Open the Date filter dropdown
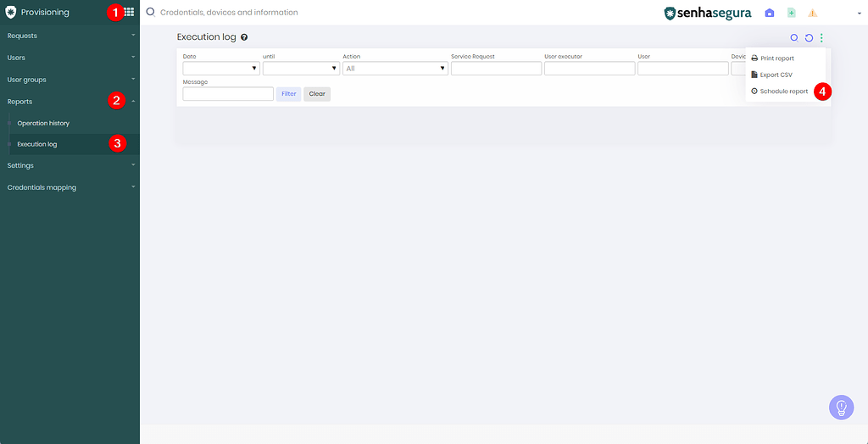868x444 pixels. click(x=221, y=68)
